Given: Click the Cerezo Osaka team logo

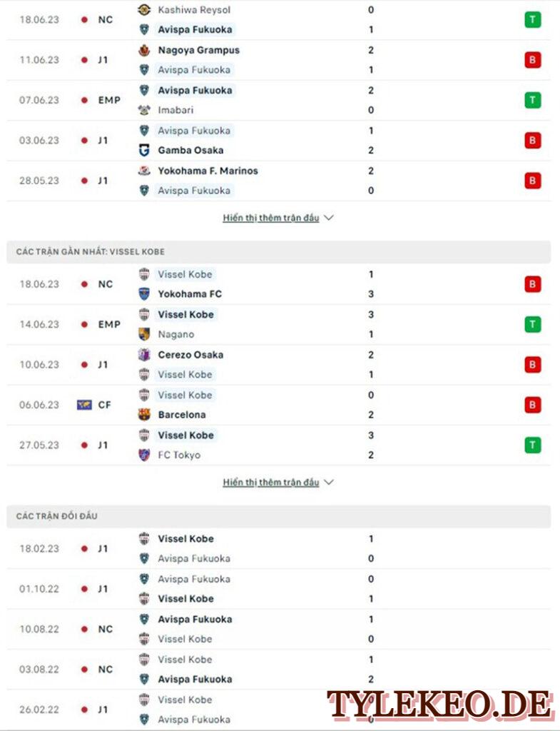Looking at the screenshot, I should [x=144, y=355].
